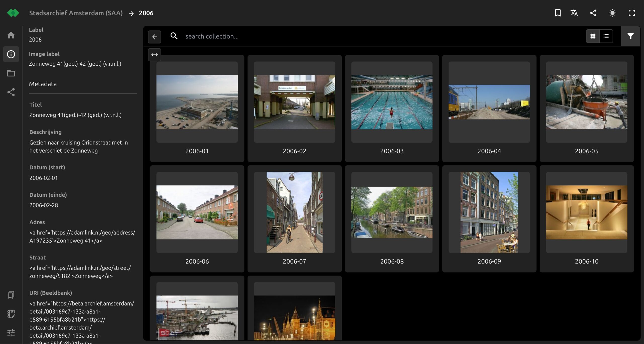Open the filter funnel button
This screenshot has width=644, height=344.
630,36
